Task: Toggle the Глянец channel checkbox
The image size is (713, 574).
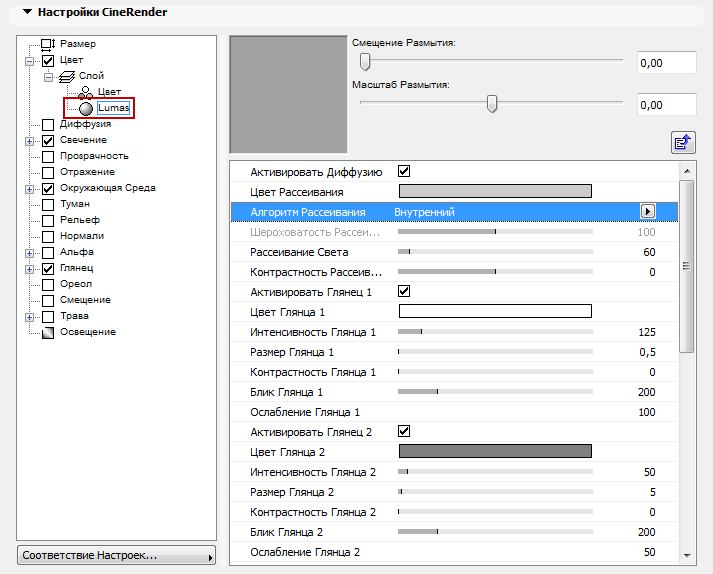Action: (48, 268)
